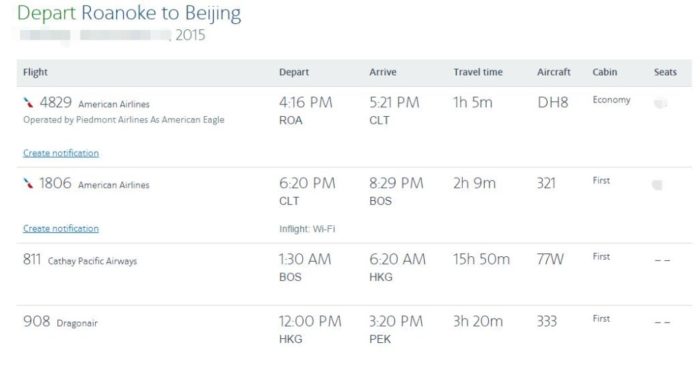The height and width of the screenshot is (371, 700).
Task: Click the Travel time column header
Action: click(x=478, y=72)
